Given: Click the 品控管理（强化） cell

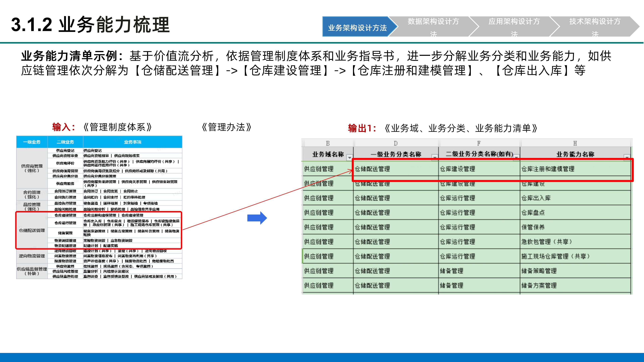Looking at the screenshot, I should pyautogui.click(x=32, y=206).
